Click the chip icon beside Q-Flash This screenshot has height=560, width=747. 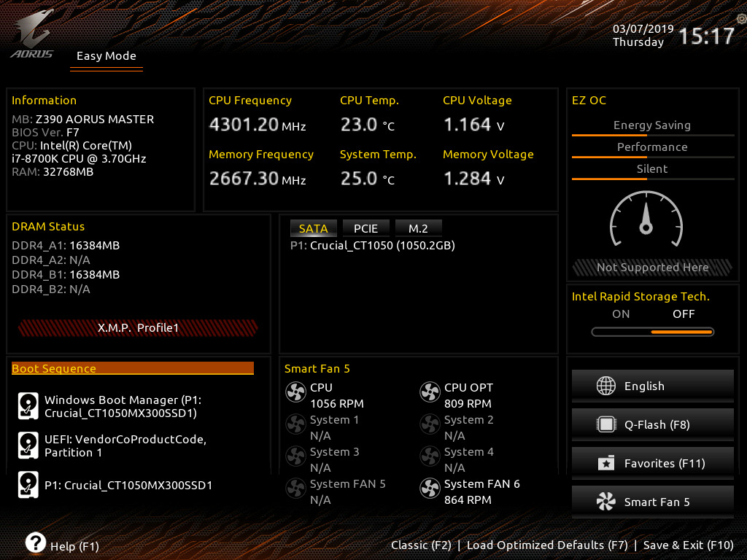[606, 424]
